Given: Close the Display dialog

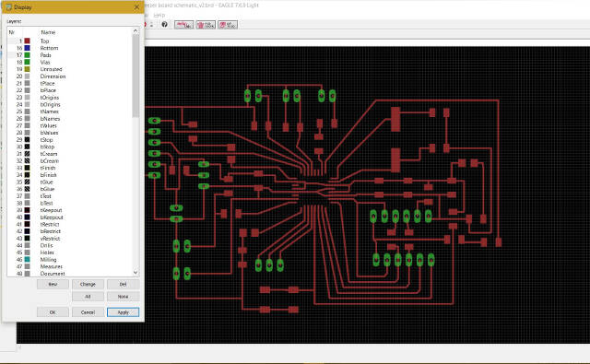Looking at the screenshot, I should tap(136, 7).
